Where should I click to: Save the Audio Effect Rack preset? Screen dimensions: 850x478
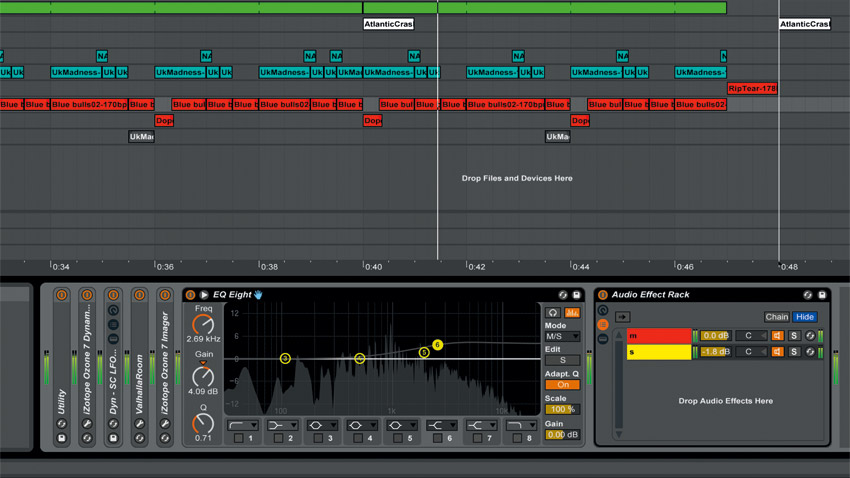point(822,295)
